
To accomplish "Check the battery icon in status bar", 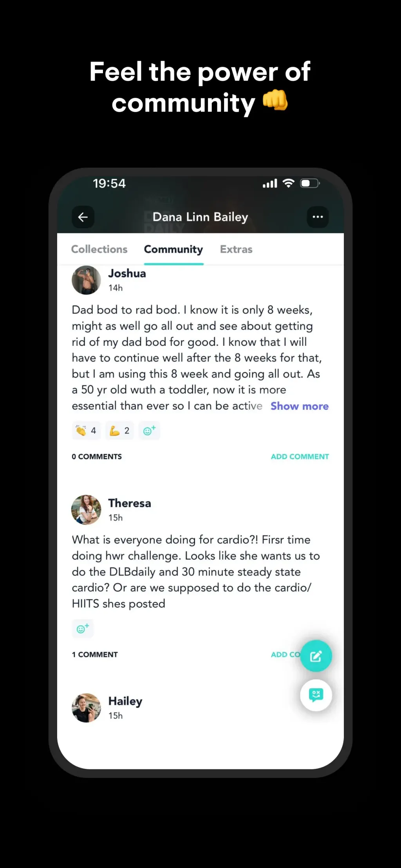I will 310,183.
